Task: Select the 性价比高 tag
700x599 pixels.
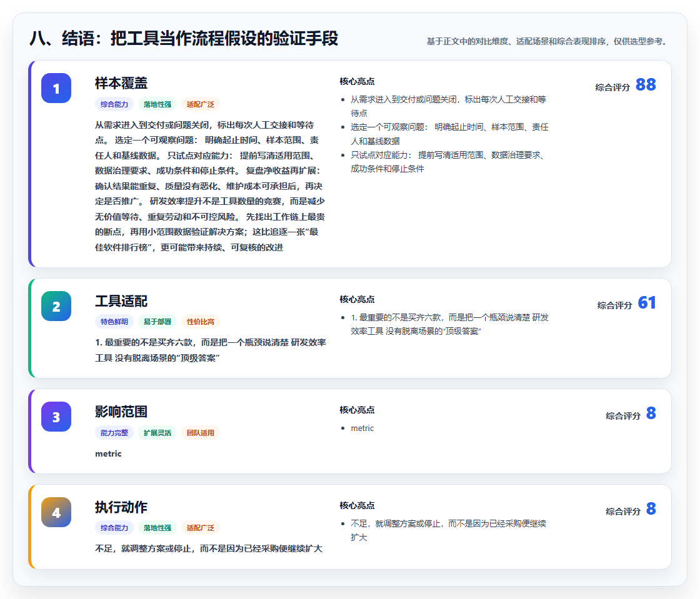Action: [x=201, y=322]
